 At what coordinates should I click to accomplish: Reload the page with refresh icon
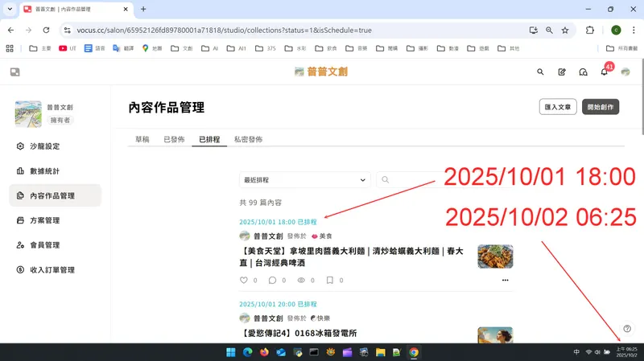(x=46, y=30)
